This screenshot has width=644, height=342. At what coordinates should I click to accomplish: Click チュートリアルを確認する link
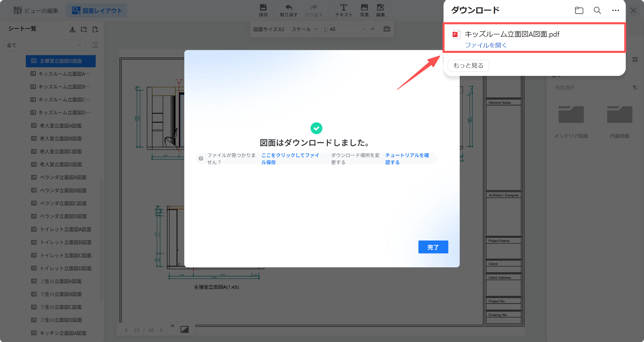407,159
